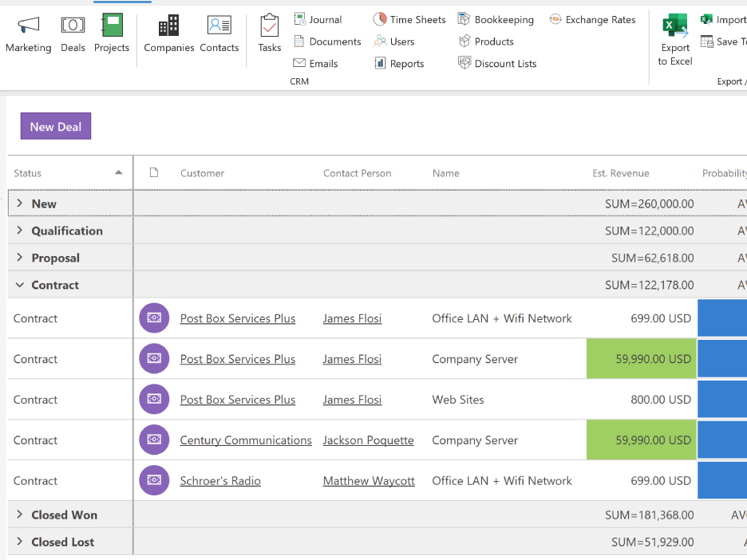Click the Users icon
Screen dimensions: 747x560
click(380, 41)
